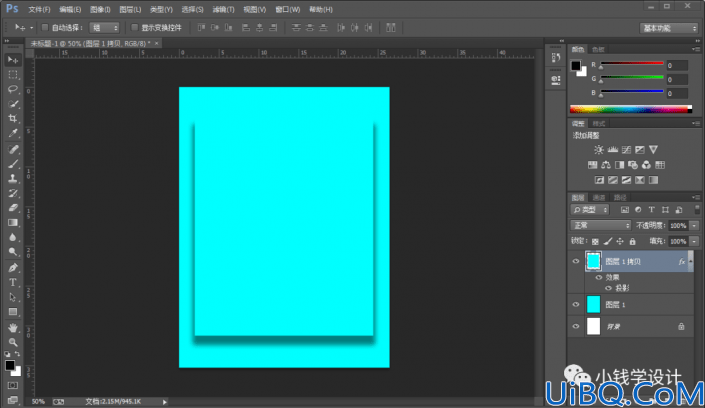Click the foreground color swatch in toolbox
Viewport: 705px width, 408px height.
(9, 365)
